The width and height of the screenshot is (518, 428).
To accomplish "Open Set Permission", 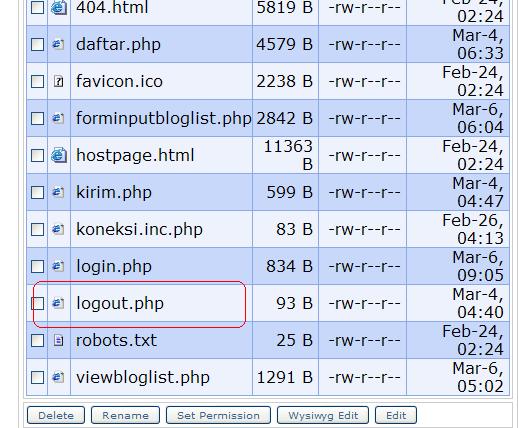I will (218, 415).
